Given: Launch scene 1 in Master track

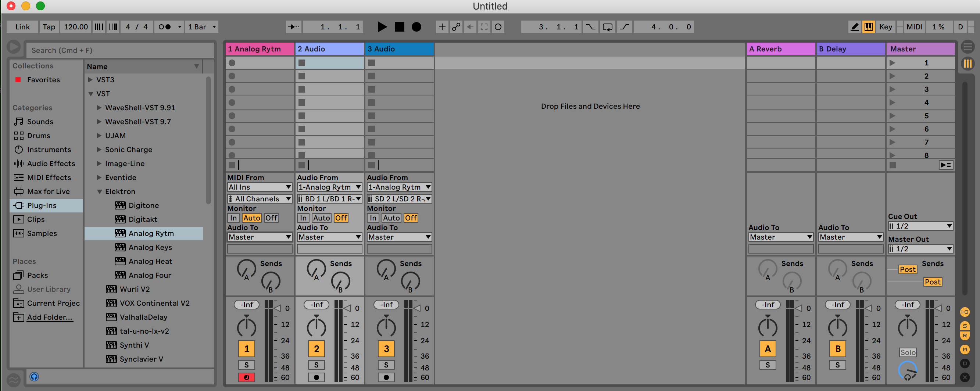Looking at the screenshot, I should (892, 63).
